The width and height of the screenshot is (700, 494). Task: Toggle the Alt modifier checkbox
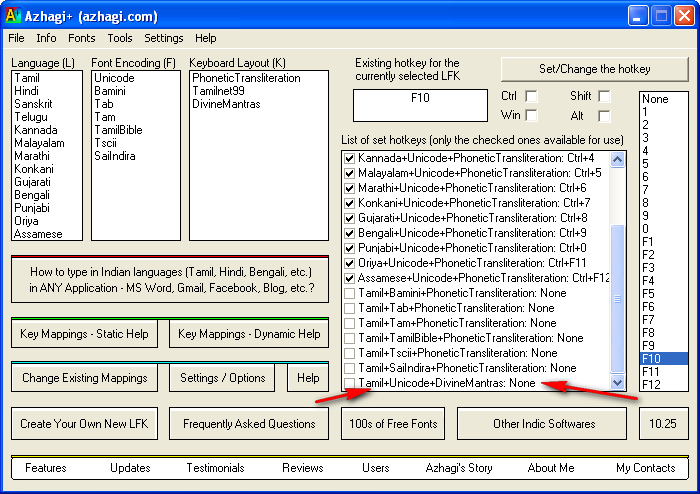pyautogui.click(x=604, y=116)
